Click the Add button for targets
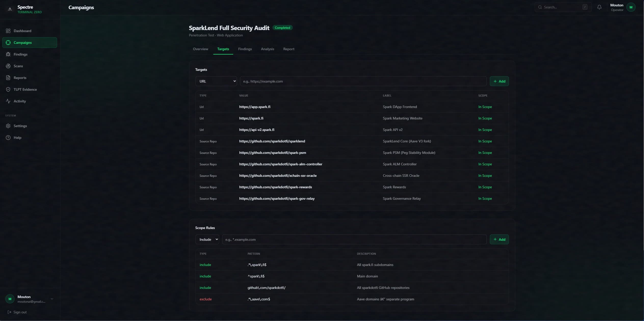This screenshot has height=321, width=644. 499,81
